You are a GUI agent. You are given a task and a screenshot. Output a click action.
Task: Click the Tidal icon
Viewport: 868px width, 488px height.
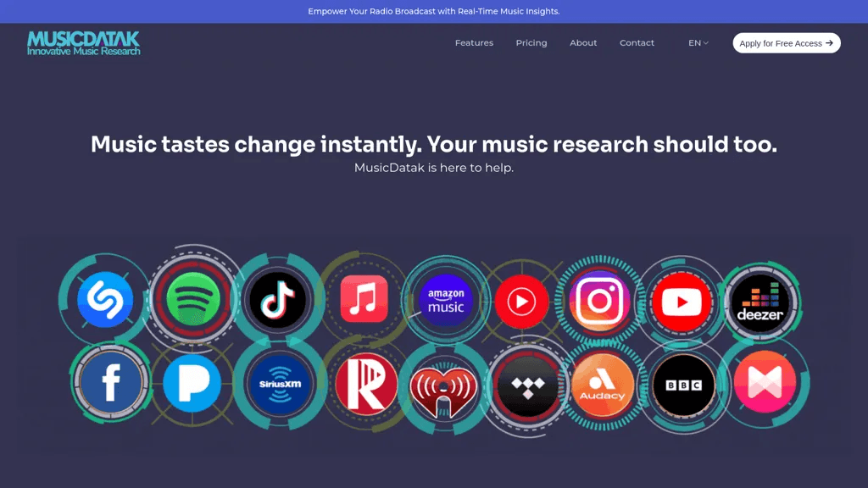coord(528,385)
